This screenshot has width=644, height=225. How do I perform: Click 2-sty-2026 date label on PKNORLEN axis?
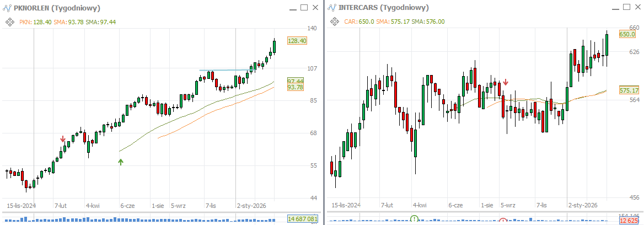coord(251,205)
